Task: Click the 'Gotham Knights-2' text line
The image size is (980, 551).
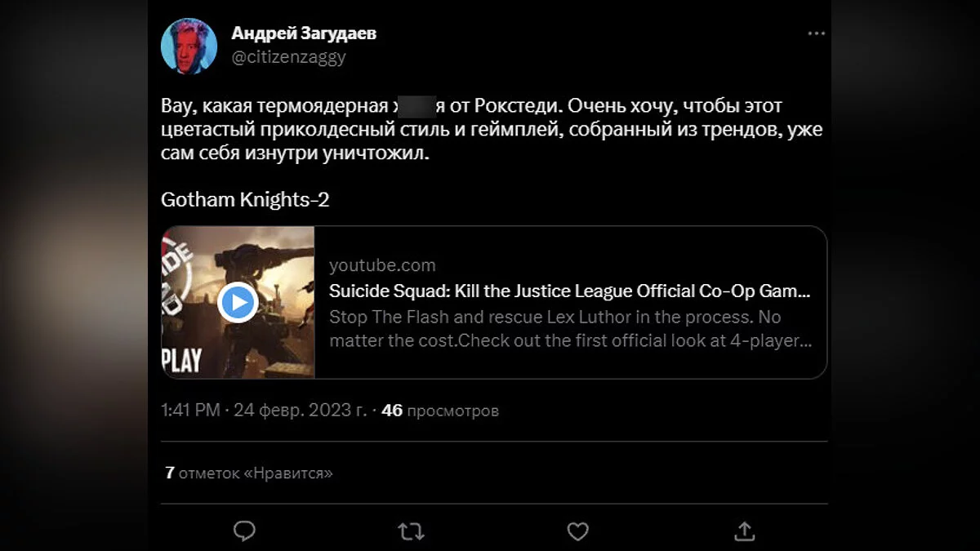Action: (x=245, y=200)
